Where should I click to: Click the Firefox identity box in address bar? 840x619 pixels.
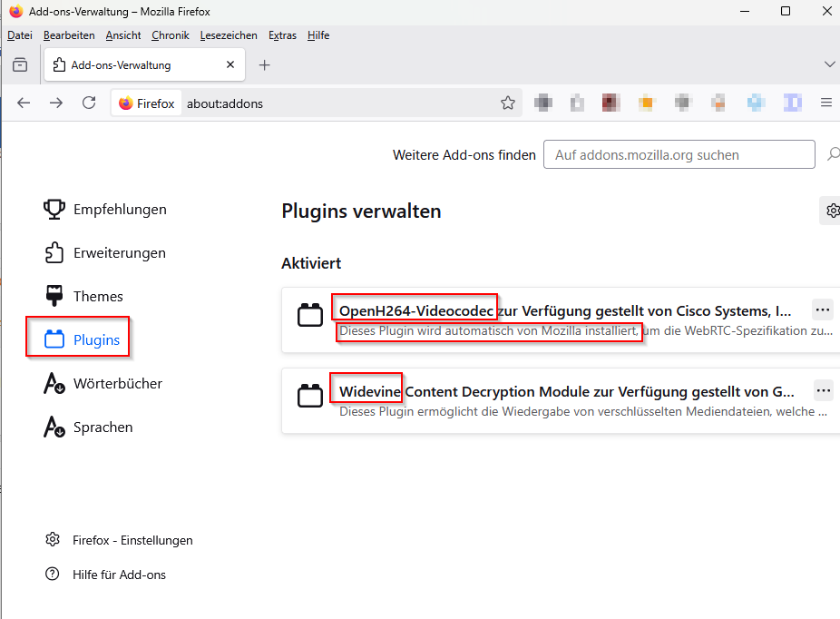[x=147, y=103]
